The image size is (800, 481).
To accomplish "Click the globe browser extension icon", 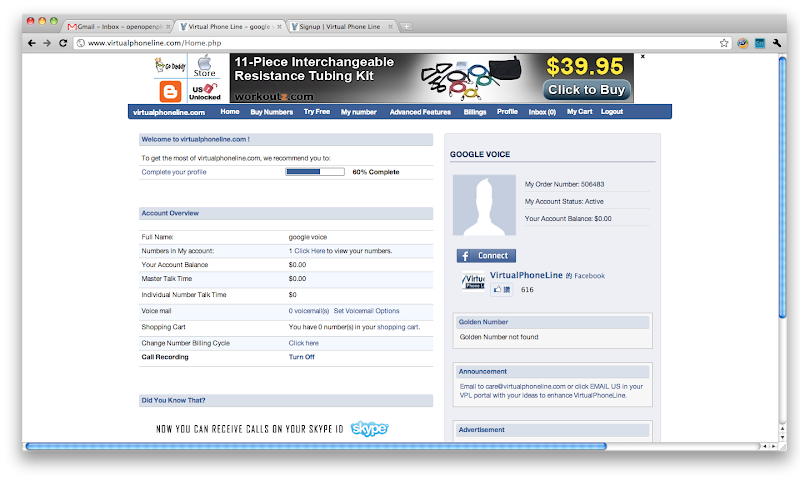I will [x=742, y=43].
